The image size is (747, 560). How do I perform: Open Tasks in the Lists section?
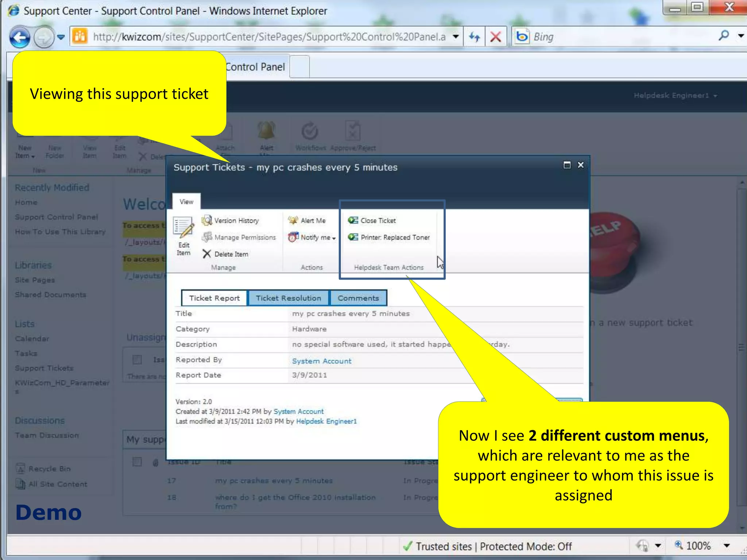click(26, 353)
